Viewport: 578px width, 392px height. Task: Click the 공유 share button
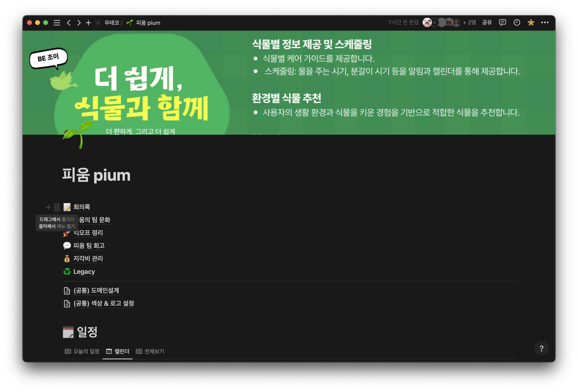coord(487,23)
